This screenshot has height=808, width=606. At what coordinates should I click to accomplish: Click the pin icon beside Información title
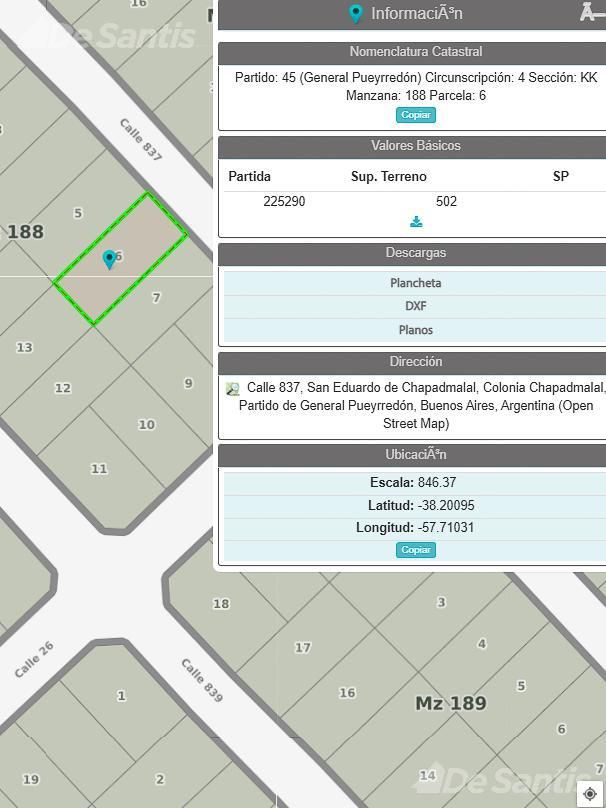tap(355, 13)
